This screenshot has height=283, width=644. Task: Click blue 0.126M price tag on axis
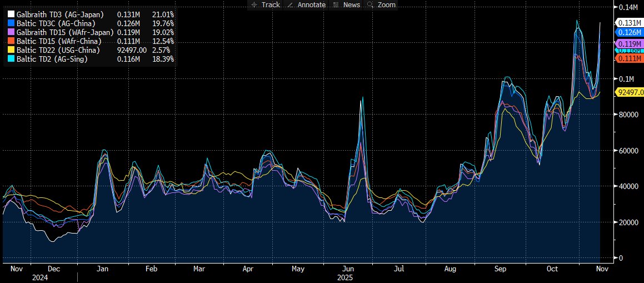[x=629, y=32]
